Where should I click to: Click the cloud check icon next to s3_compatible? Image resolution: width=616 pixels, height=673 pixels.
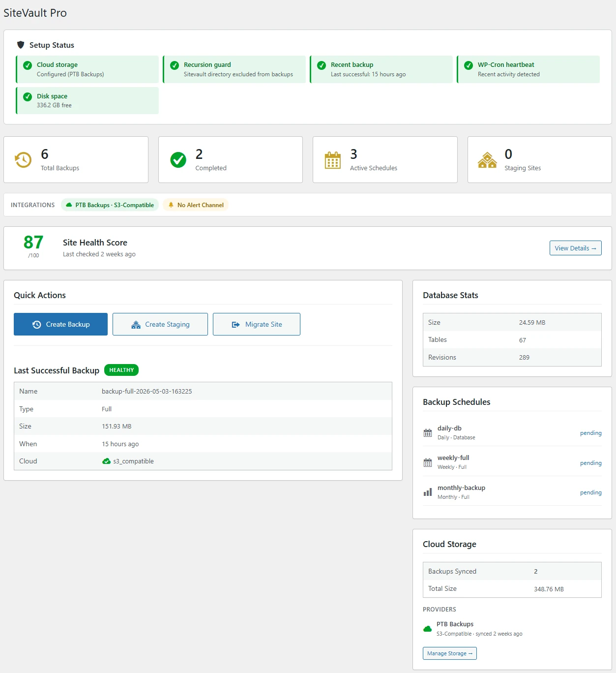106,461
